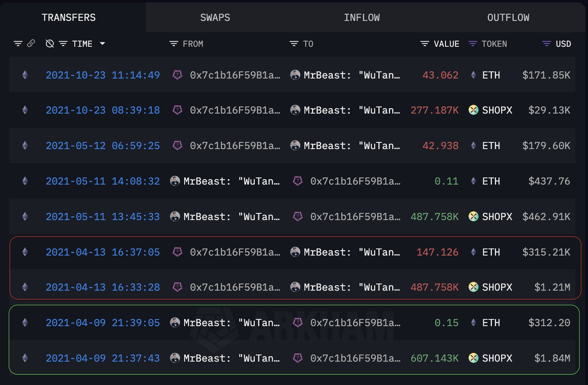The image size is (588, 385).
Task: Click USD amount $1.21M
Action: [x=552, y=287]
